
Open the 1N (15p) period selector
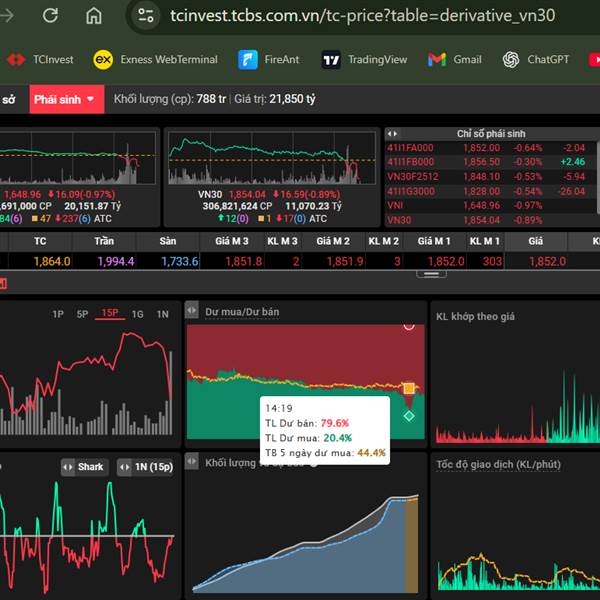pyautogui.click(x=145, y=467)
